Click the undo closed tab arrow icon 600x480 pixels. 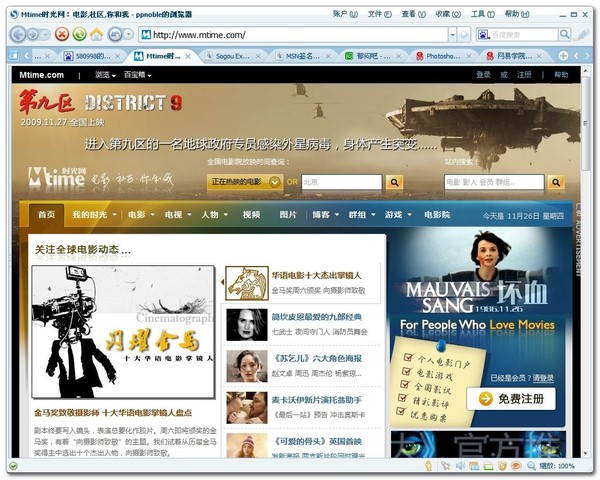115,35
